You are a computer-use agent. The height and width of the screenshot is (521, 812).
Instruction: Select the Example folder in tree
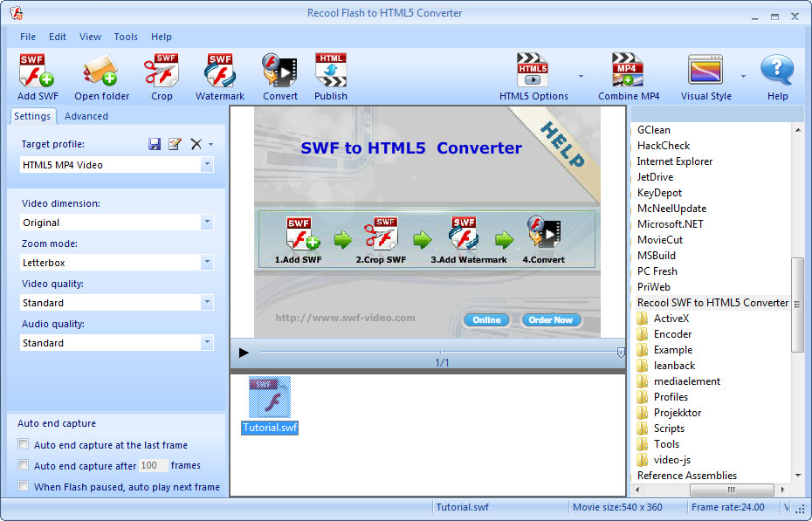pyautogui.click(x=672, y=350)
